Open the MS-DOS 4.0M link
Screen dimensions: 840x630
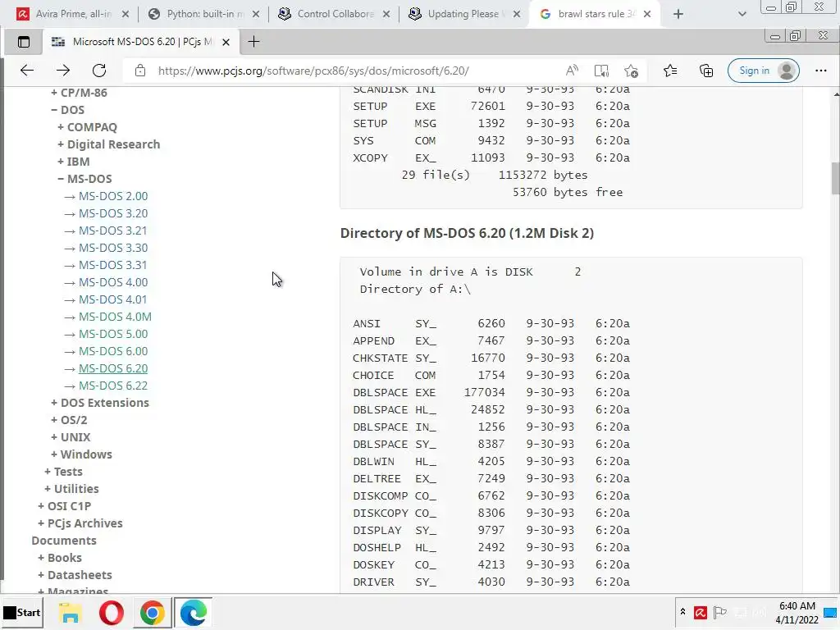115,317
